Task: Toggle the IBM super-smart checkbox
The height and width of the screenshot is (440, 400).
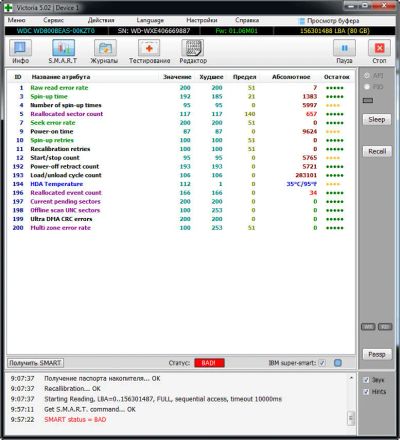Action: coord(322,363)
